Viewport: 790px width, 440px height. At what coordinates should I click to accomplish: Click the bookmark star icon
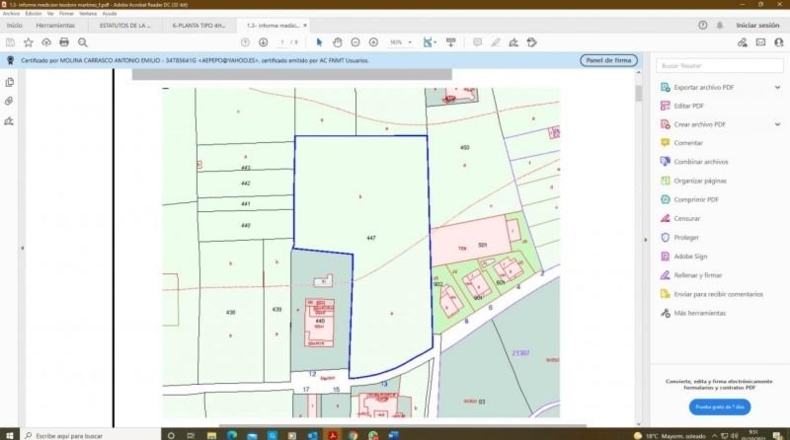tap(28, 42)
